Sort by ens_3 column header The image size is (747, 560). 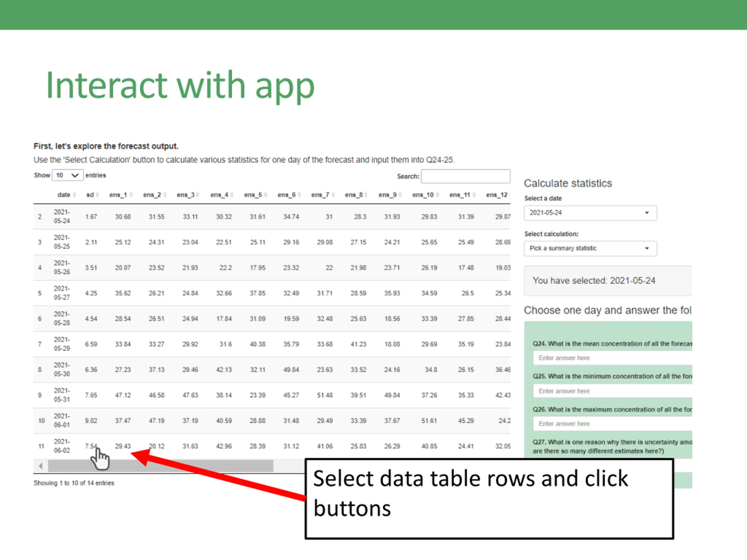pos(188,195)
